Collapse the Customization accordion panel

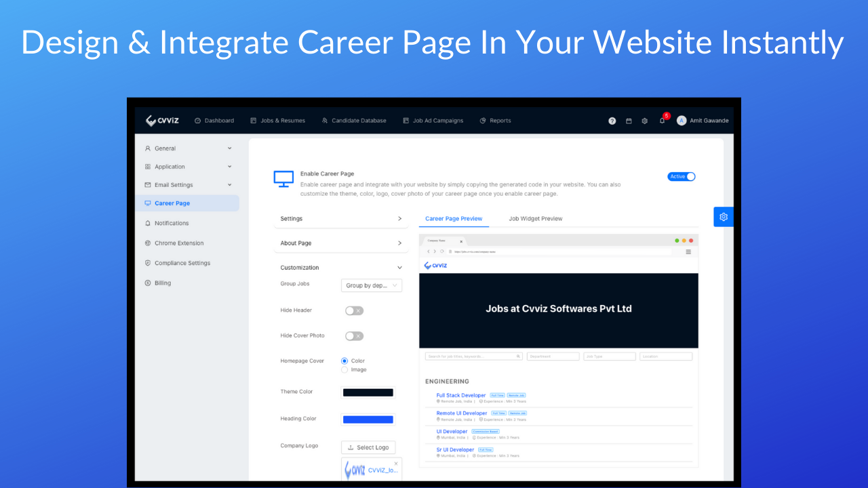tap(341, 268)
